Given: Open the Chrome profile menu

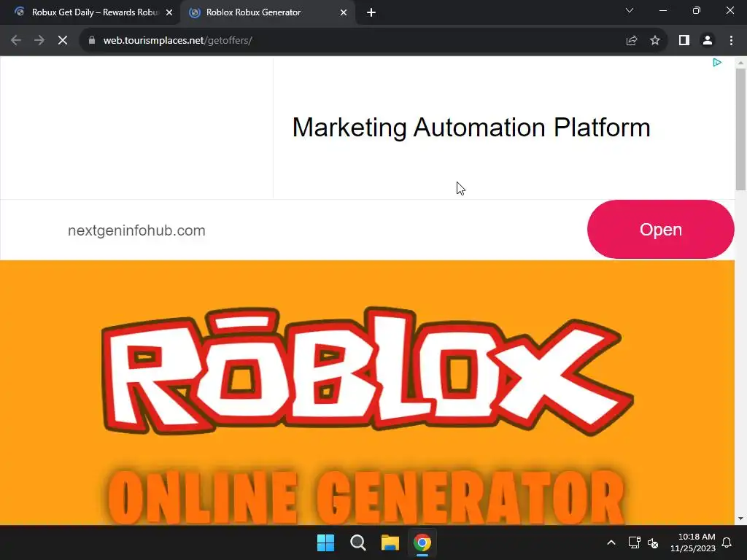Looking at the screenshot, I should (x=708, y=41).
